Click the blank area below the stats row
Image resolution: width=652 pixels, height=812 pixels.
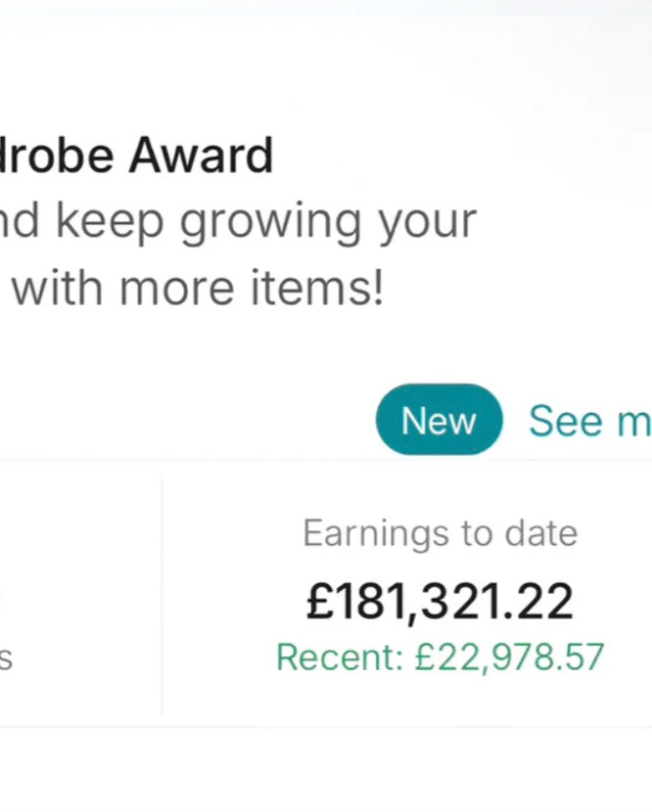(x=326, y=771)
